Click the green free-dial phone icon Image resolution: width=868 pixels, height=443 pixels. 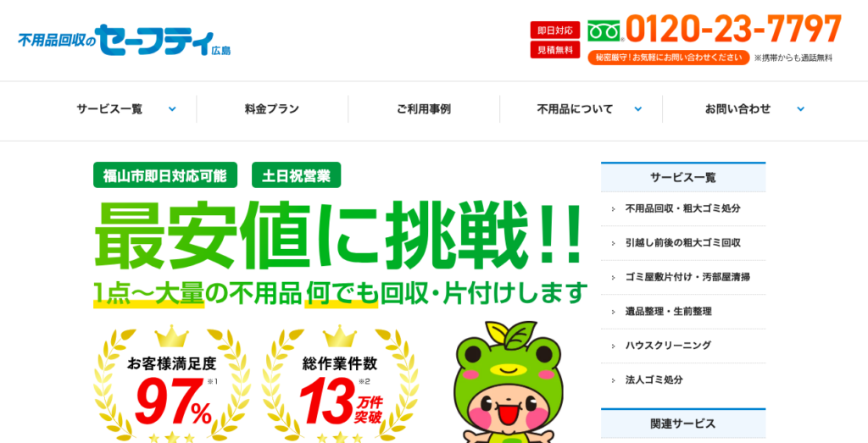[x=604, y=30]
